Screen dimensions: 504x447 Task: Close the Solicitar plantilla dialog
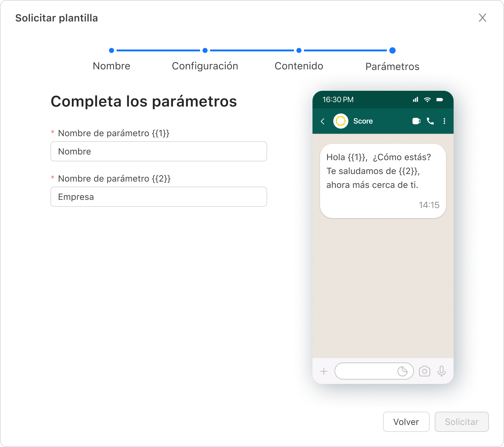point(482,18)
